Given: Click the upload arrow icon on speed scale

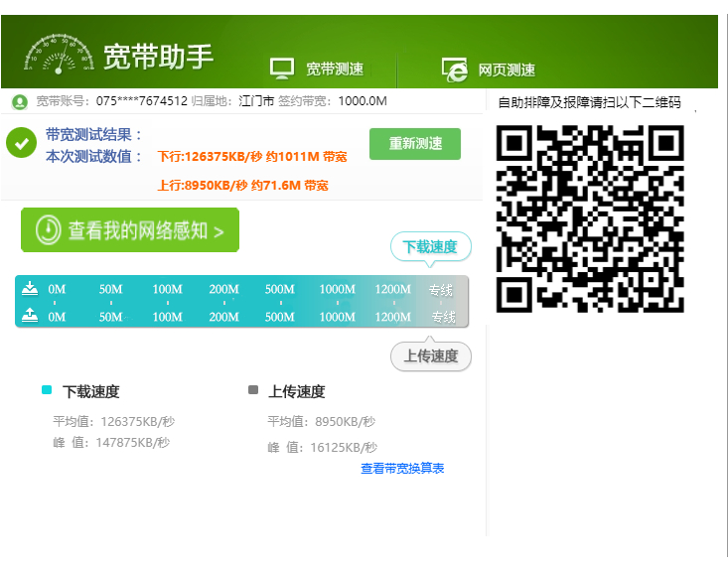Looking at the screenshot, I should tap(30, 315).
